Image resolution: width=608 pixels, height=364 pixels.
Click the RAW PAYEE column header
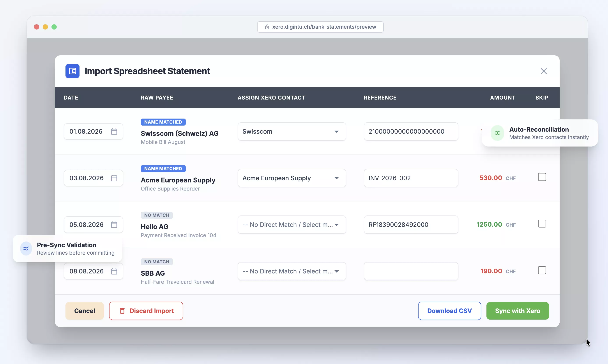(157, 98)
